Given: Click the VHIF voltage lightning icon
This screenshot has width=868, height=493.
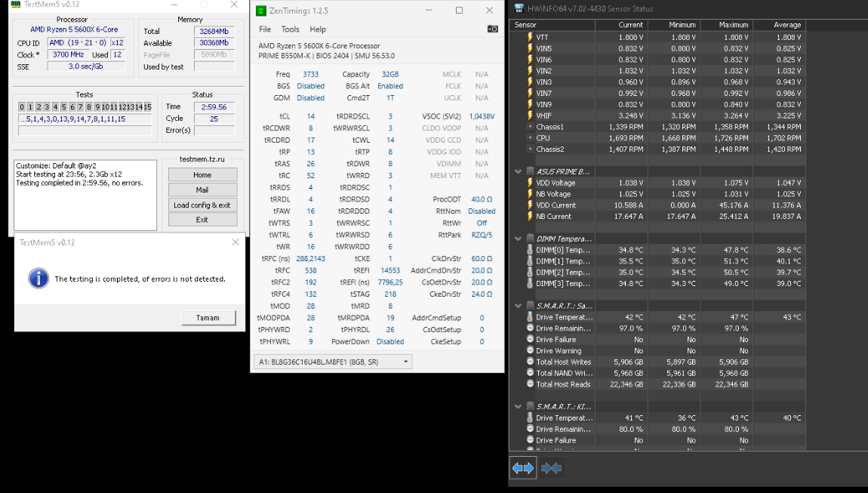Looking at the screenshot, I should [x=530, y=116].
